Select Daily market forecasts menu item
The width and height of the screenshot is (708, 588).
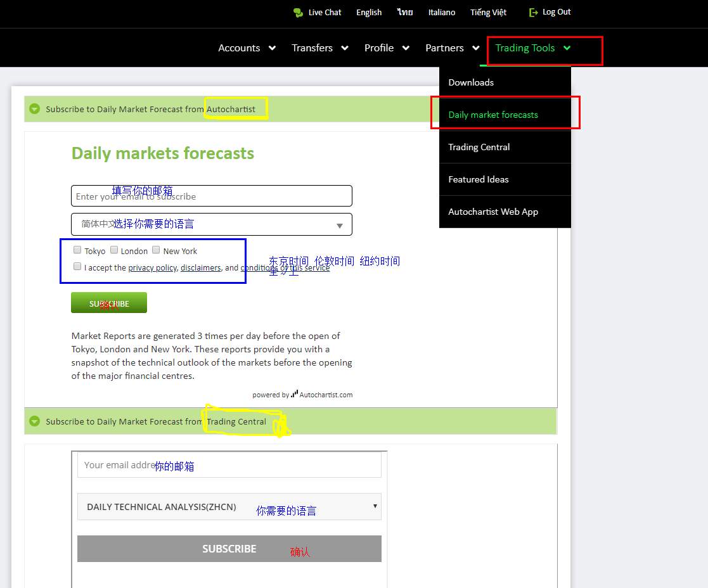point(505,115)
